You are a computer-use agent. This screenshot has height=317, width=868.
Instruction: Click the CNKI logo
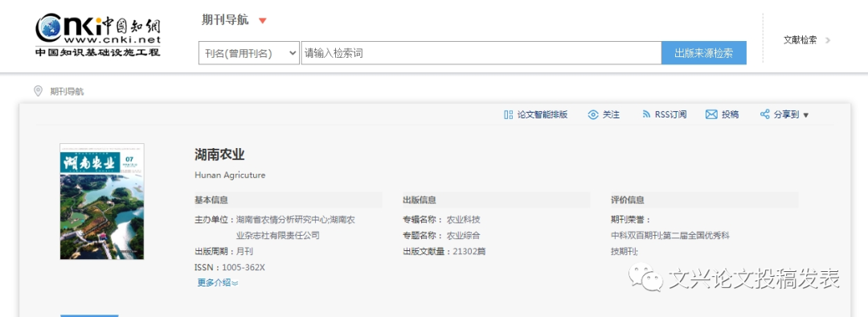coord(98,35)
